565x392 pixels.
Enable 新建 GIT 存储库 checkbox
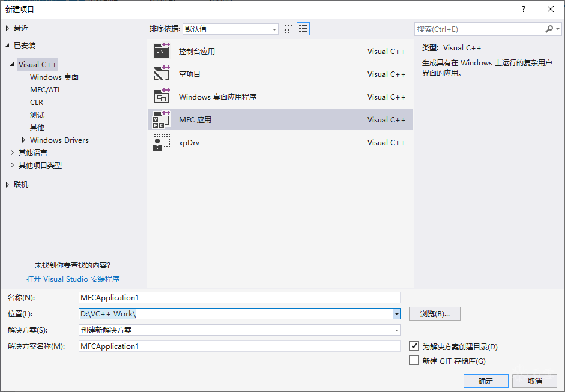[x=414, y=360]
